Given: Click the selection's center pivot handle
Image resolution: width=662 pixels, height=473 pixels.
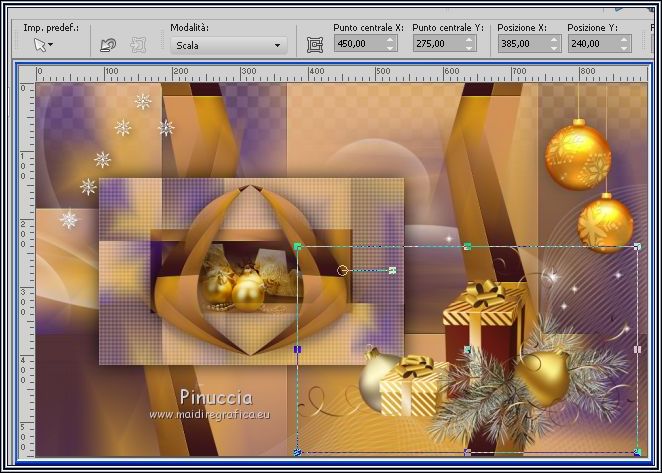Looking at the screenshot, I should pos(467,349).
